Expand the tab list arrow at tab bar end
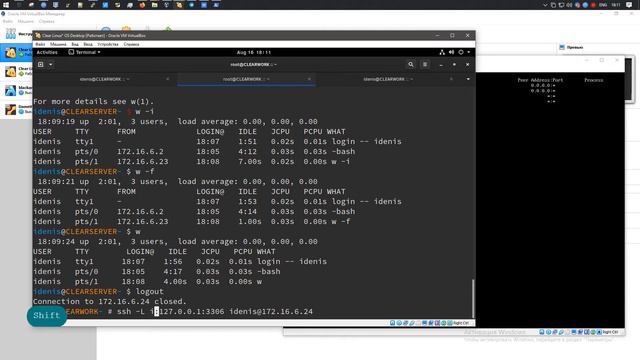The height and width of the screenshot is (360, 640). 468,79
